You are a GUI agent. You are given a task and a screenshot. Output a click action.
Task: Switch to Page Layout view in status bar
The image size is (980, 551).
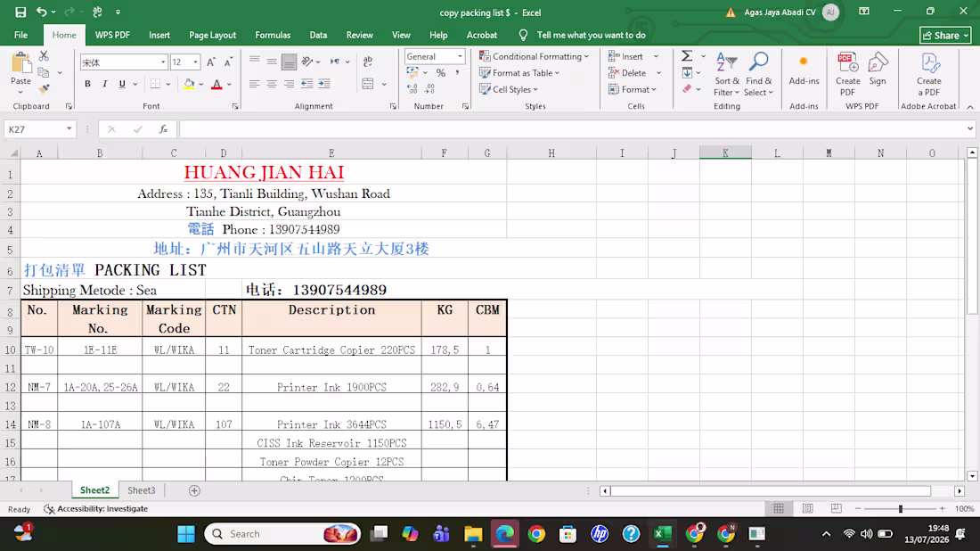(x=807, y=508)
